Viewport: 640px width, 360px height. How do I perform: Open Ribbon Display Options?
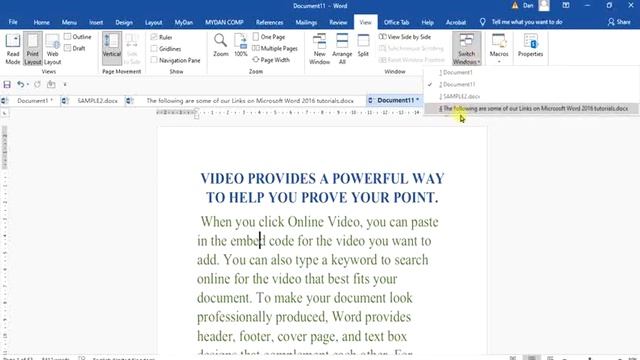point(566,6)
